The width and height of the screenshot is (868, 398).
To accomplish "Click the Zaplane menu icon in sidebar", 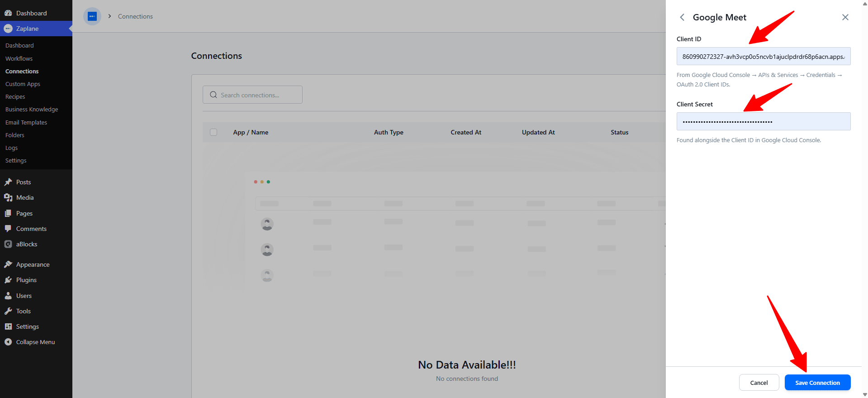I will point(8,29).
